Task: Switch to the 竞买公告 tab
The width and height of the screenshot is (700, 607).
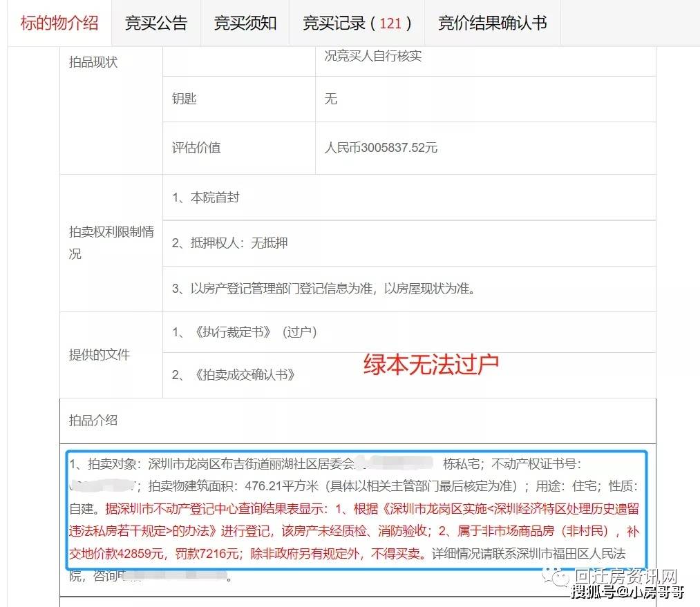Action: pyautogui.click(x=155, y=23)
